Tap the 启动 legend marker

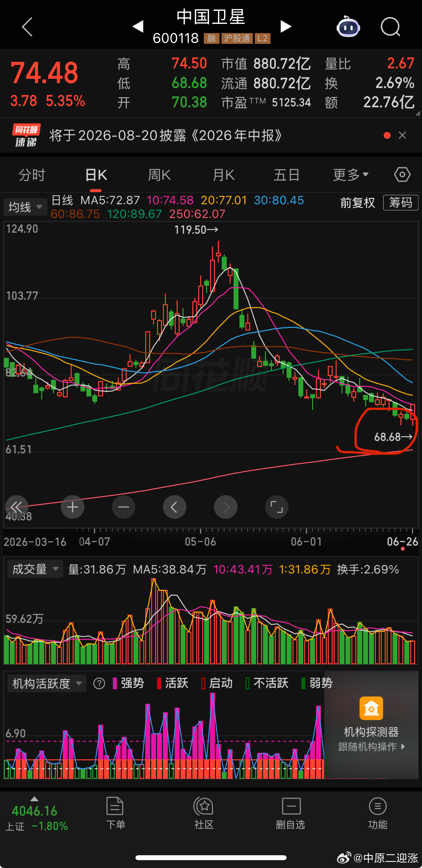(x=203, y=683)
